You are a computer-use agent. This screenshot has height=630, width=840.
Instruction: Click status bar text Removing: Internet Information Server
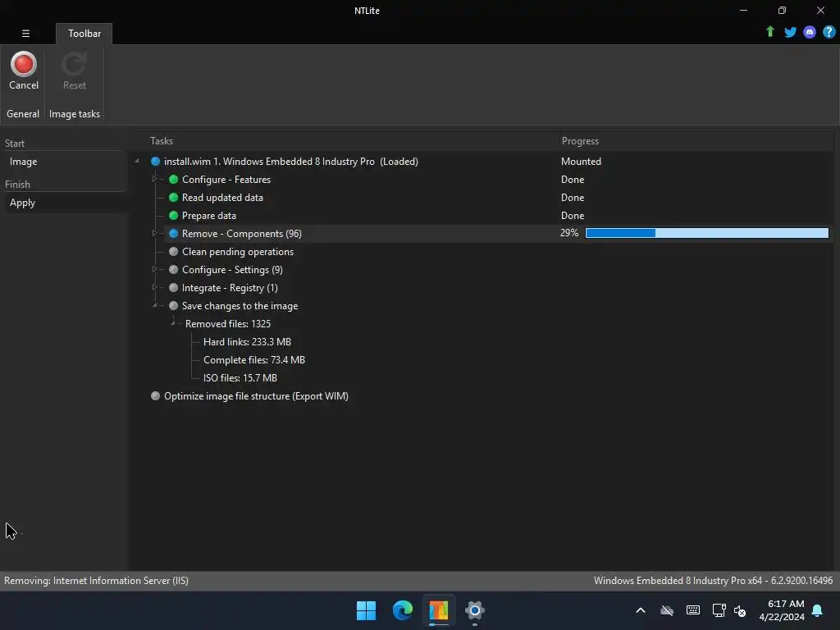point(97,581)
